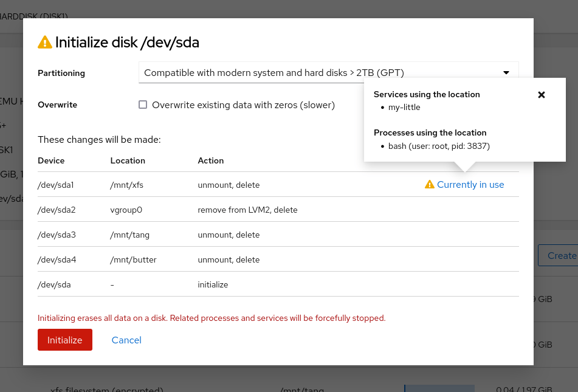Cancel the Initialize disk dialog
Image resolution: width=578 pixels, height=392 pixels.
click(126, 340)
